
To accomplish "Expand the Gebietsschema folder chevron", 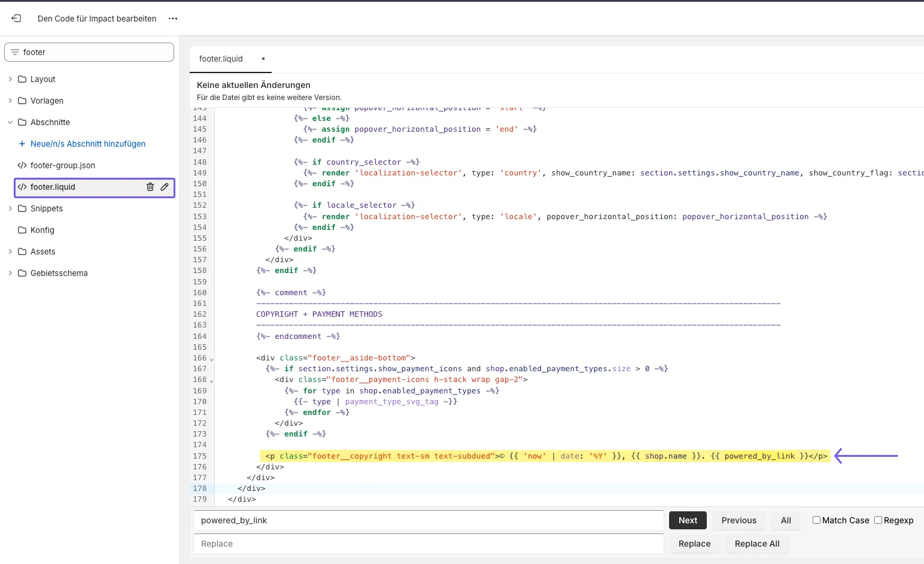I will (x=10, y=273).
